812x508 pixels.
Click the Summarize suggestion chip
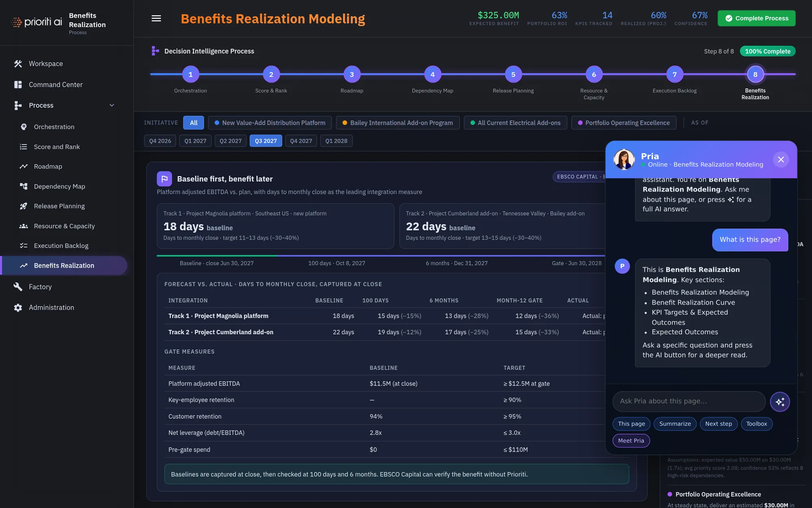675,424
